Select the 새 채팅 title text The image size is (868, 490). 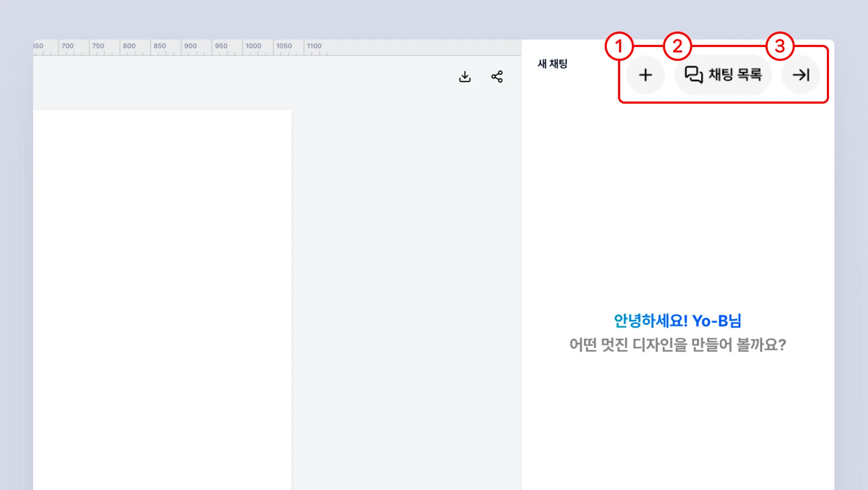point(552,64)
